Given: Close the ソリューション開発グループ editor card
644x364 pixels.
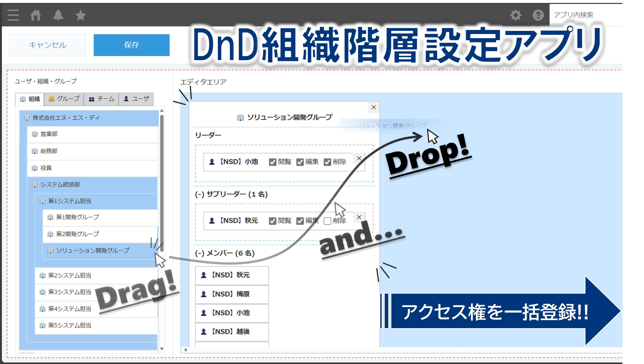Looking at the screenshot, I should coord(374,107).
